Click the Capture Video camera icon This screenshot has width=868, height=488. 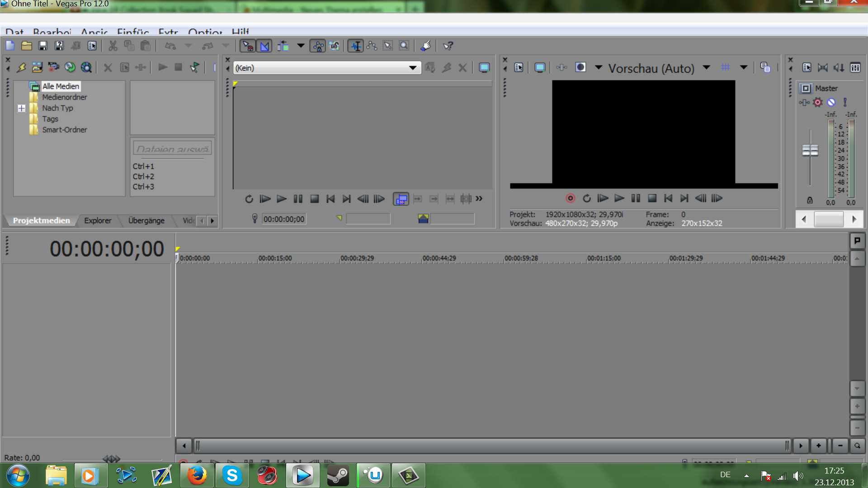(53, 68)
